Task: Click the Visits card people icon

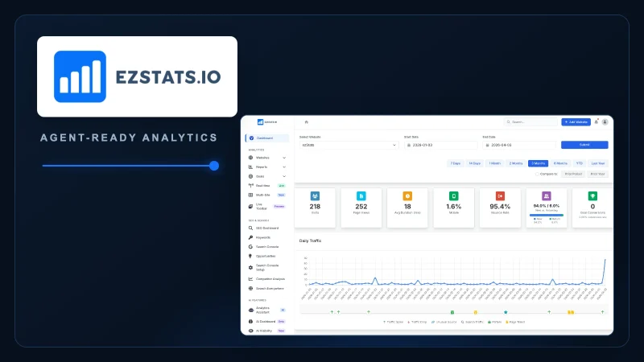Action: click(315, 196)
